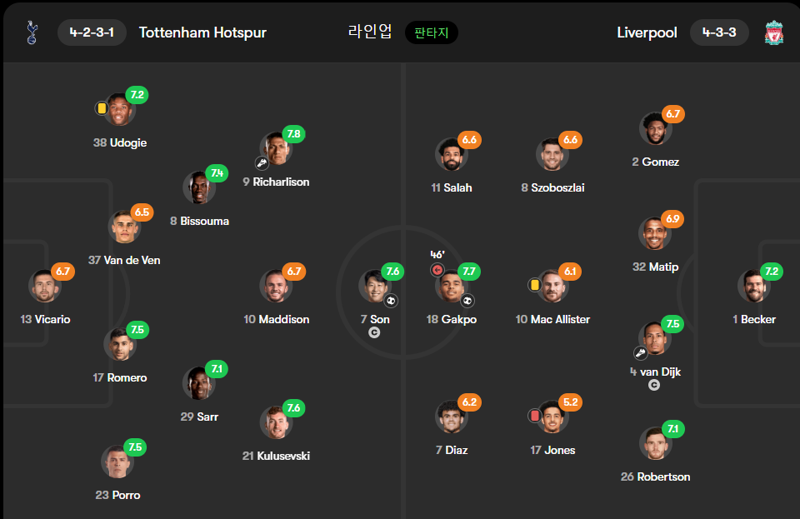
Task: Click the Liverpool club crest
Action: 774,33
